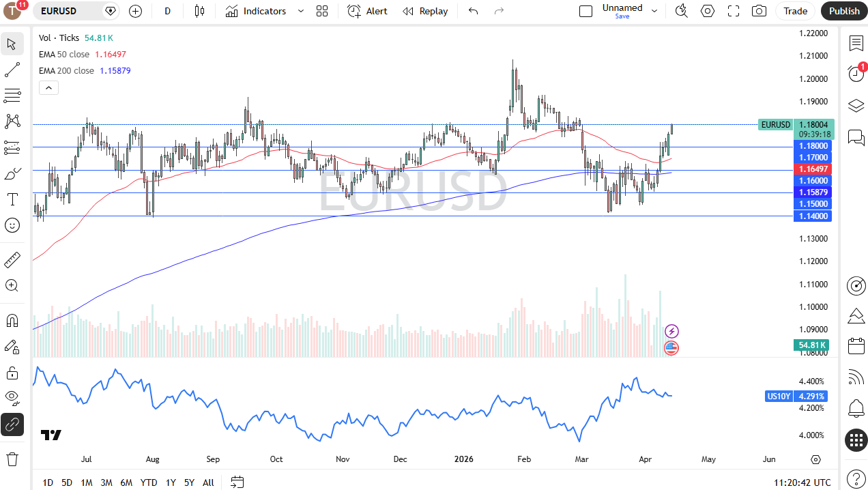
Task: Toggle stay in drawing mode
Action: coord(12,347)
